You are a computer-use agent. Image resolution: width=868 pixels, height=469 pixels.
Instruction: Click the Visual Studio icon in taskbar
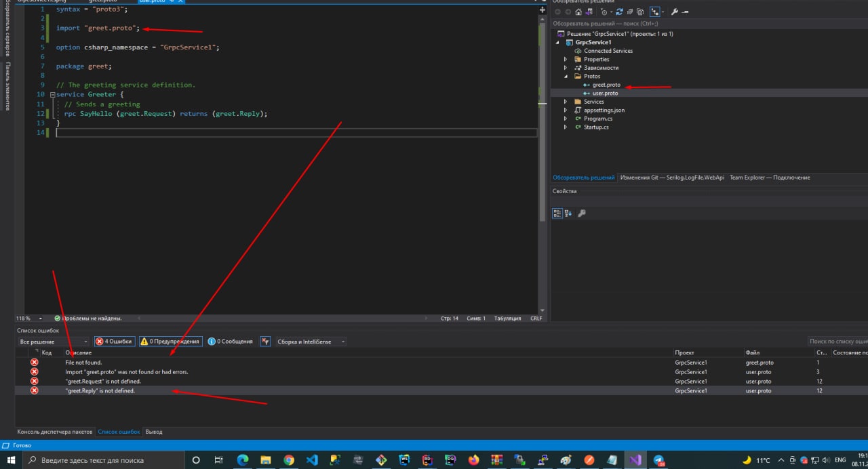pos(635,460)
